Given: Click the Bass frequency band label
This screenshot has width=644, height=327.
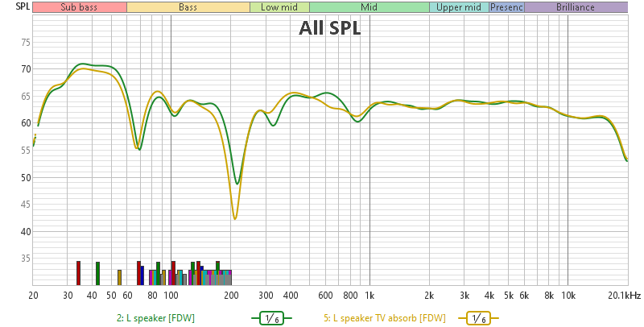Looking at the screenshot, I should 188,7.
